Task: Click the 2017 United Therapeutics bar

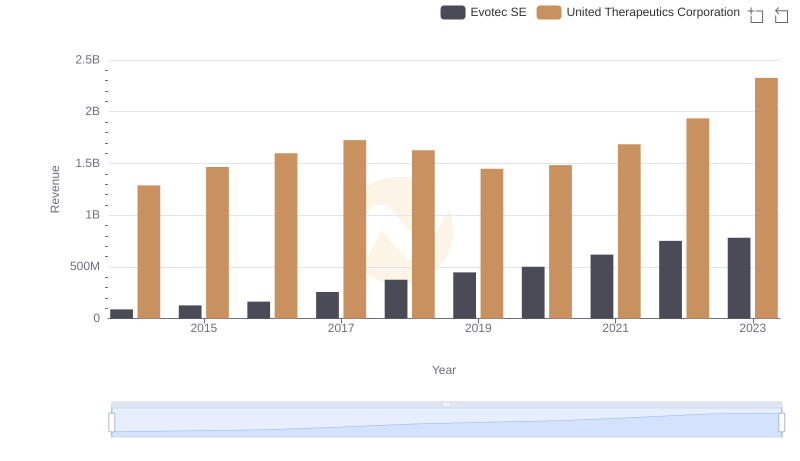Action: (x=355, y=229)
